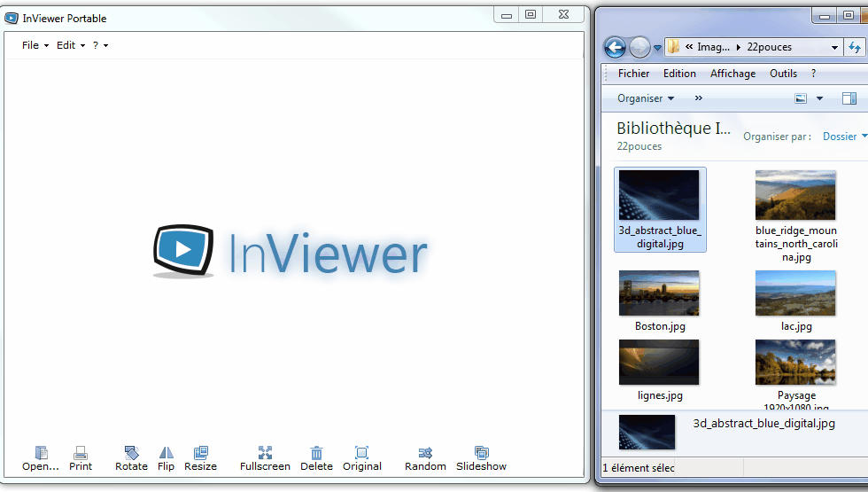Go back in the Explorer window

(615, 48)
